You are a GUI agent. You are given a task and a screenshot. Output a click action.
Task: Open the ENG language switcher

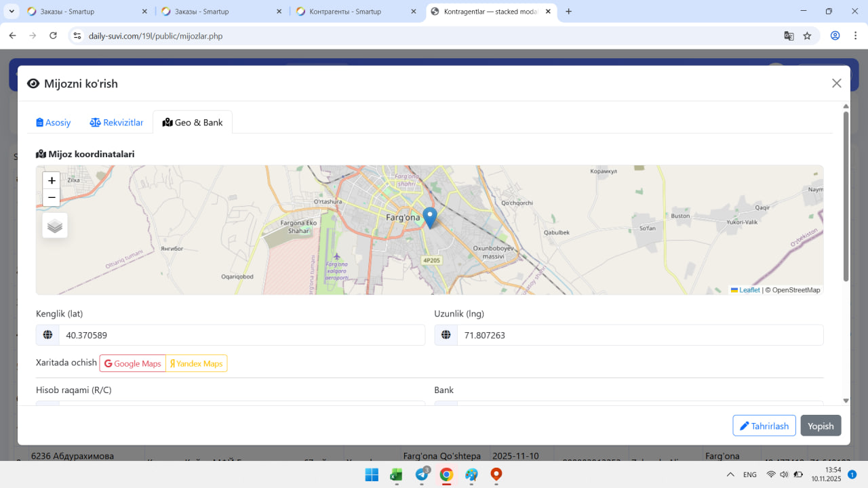750,475
